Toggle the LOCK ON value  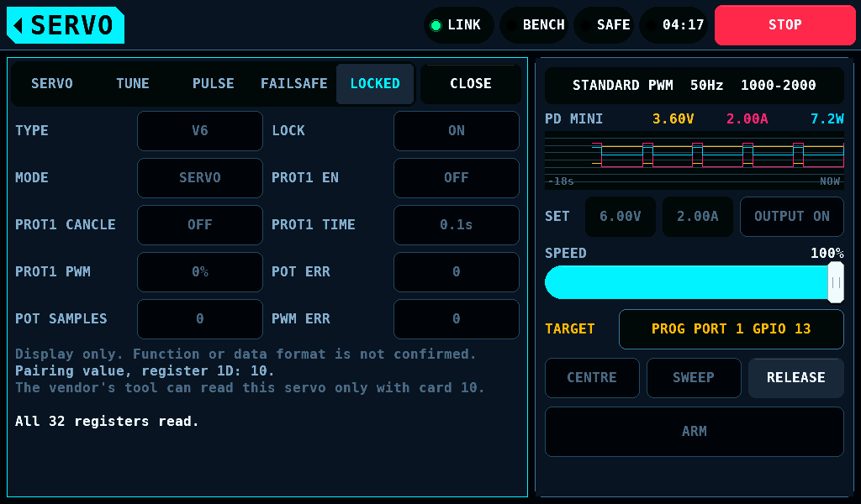[x=457, y=131]
